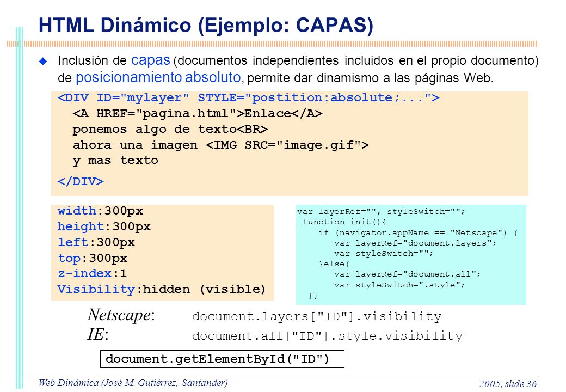The height and width of the screenshot is (392, 566).
Task: Click the 'function init(){' line
Action: point(344,222)
